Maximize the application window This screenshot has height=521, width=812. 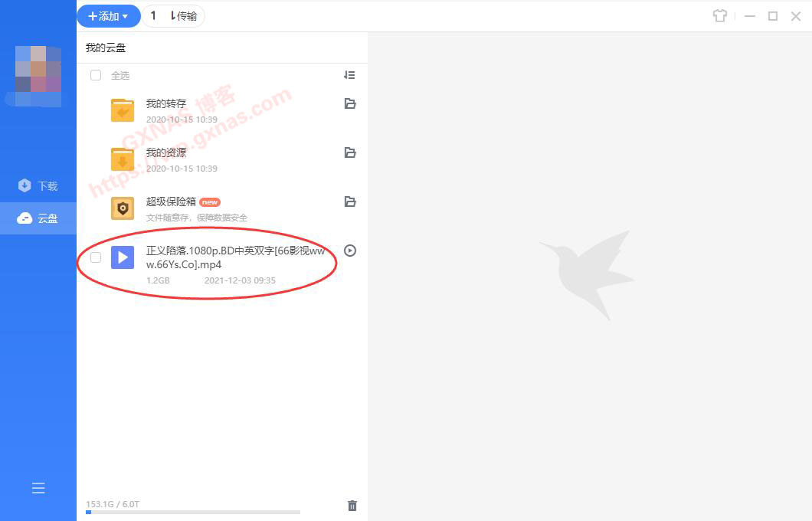(773, 16)
